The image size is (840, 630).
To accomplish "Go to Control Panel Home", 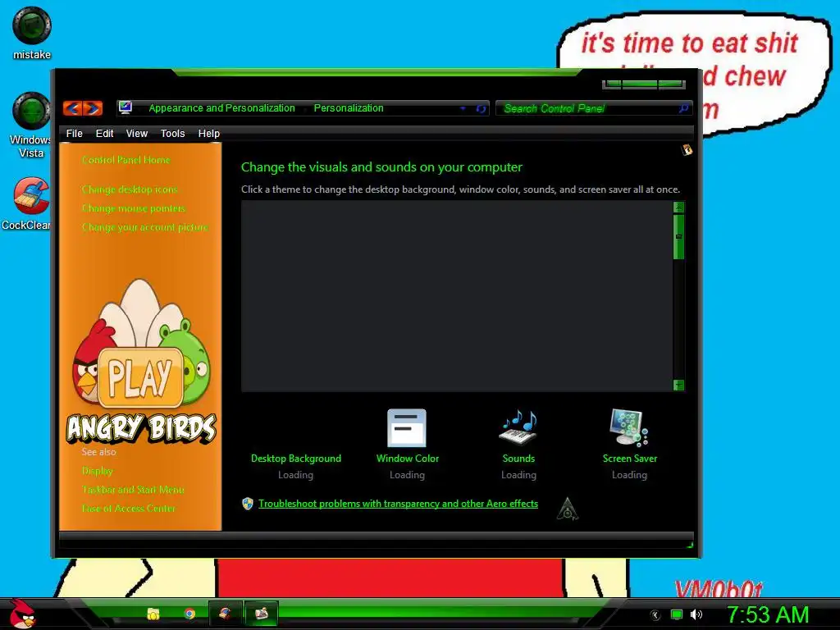I will click(x=126, y=160).
